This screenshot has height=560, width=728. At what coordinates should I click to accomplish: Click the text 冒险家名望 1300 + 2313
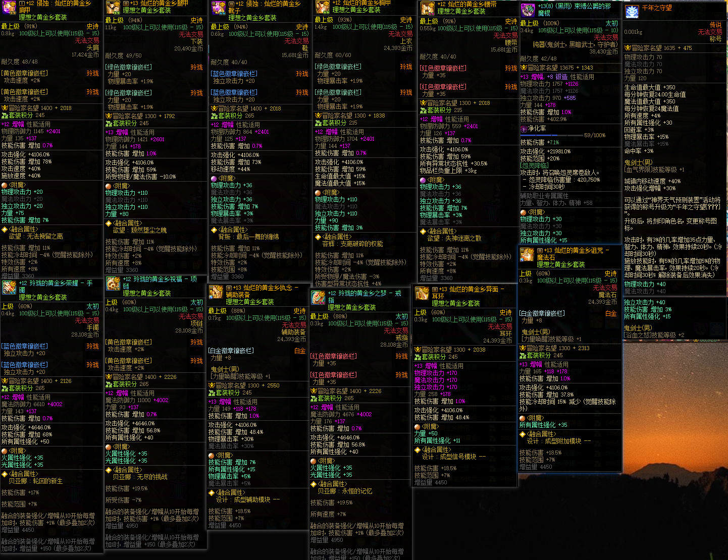pos(558,349)
